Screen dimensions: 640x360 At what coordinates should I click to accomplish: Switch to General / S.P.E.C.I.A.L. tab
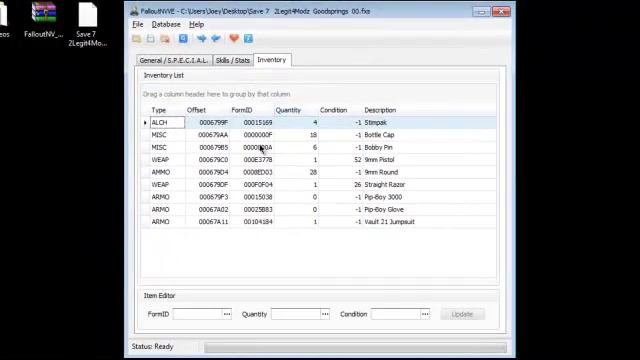click(x=174, y=60)
